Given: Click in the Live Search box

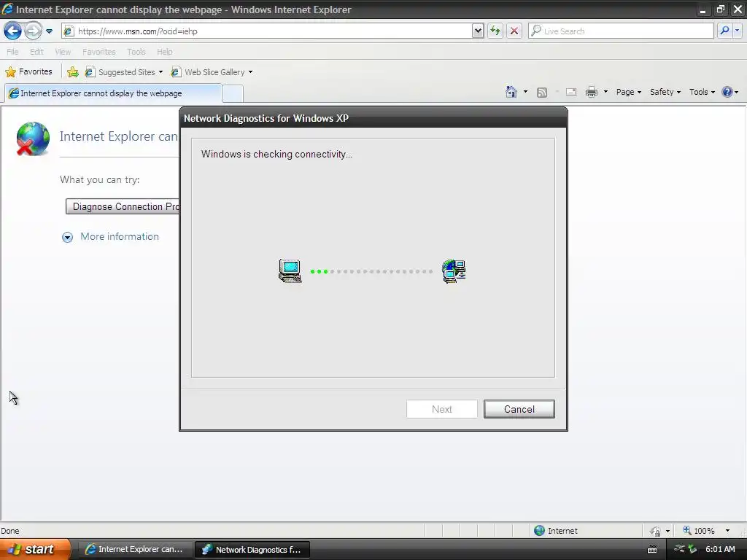Looking at the screenshot, I should 622,31.
